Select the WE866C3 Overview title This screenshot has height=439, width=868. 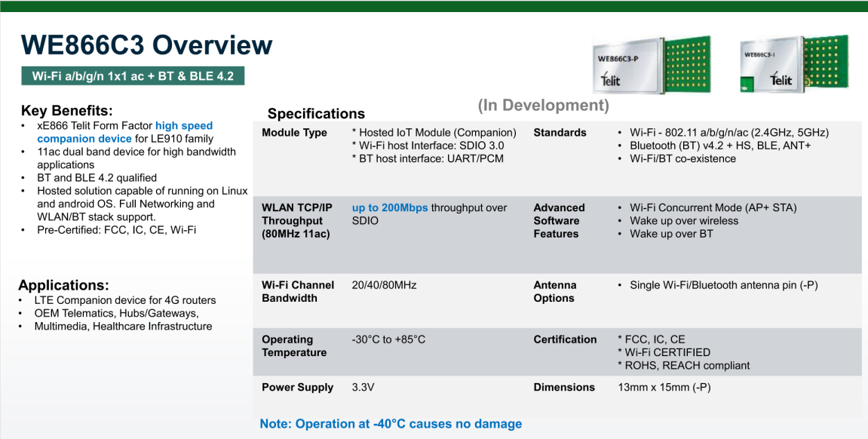[x=147, y=45]
